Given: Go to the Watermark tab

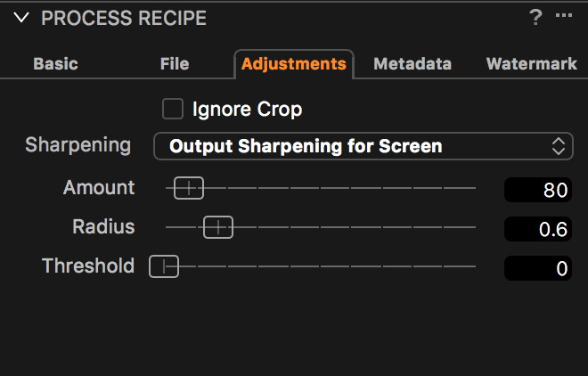Looking at the screenshot, I should point(532,64).
